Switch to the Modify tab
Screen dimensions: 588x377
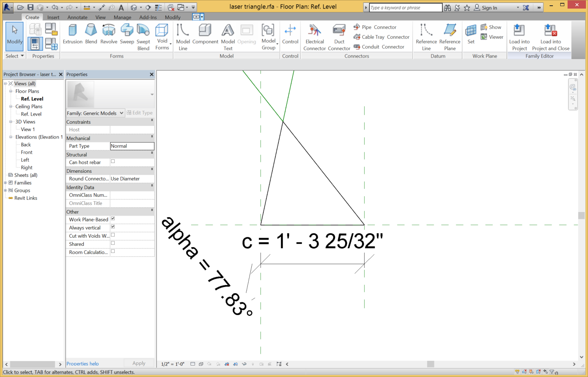point(173,17)
